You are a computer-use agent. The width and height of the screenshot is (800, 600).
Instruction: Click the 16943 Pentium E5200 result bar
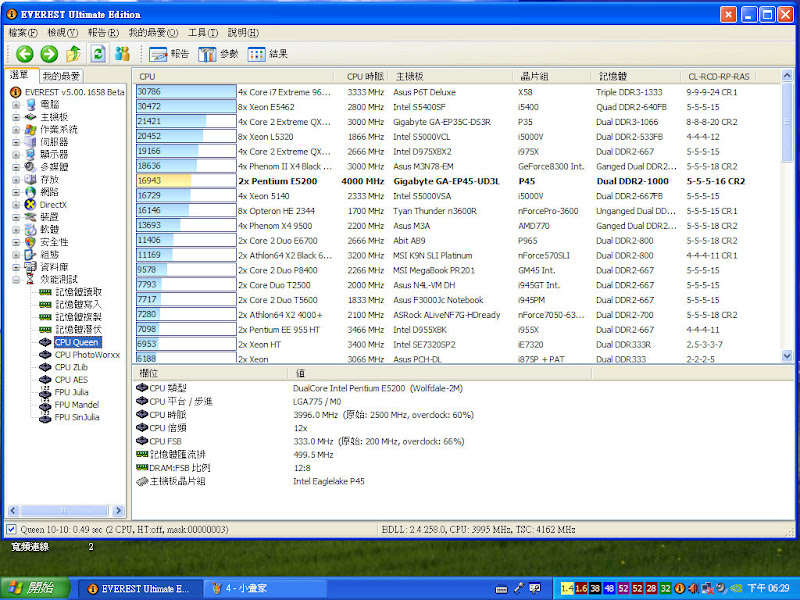185,181
